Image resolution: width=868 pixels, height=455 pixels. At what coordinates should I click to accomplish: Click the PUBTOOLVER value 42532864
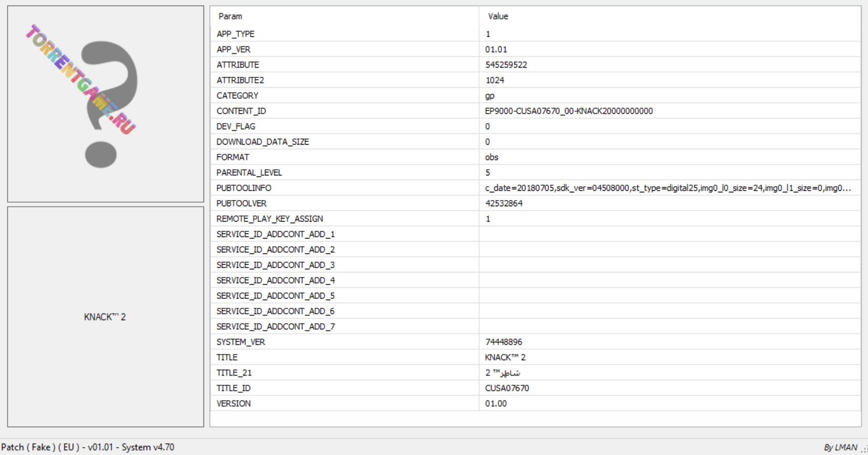pos(503,203)
